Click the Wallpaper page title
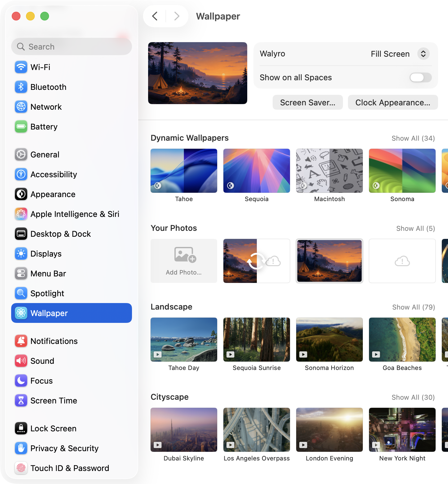 pos(218,16)
